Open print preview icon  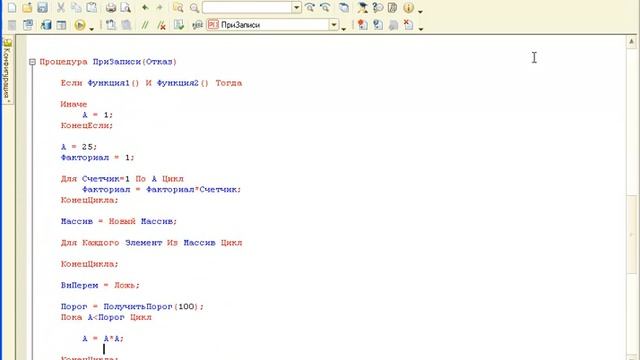pos(126,7)
